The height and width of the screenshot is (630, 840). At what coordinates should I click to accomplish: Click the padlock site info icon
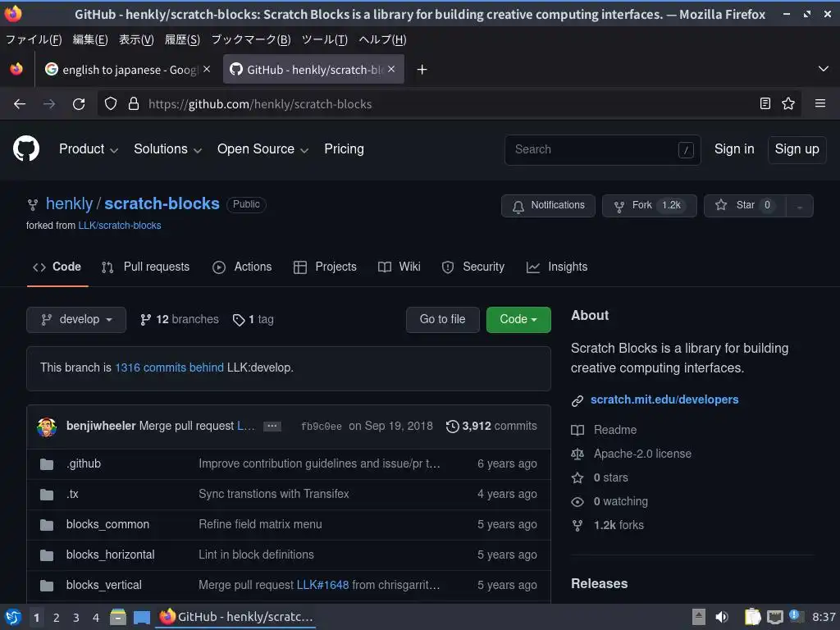(x=134, y=104)
